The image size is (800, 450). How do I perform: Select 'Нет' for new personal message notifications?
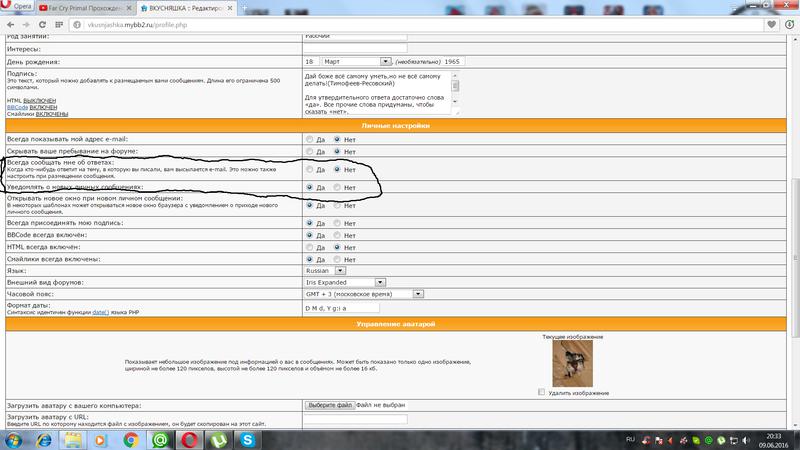tap(338, 188)
